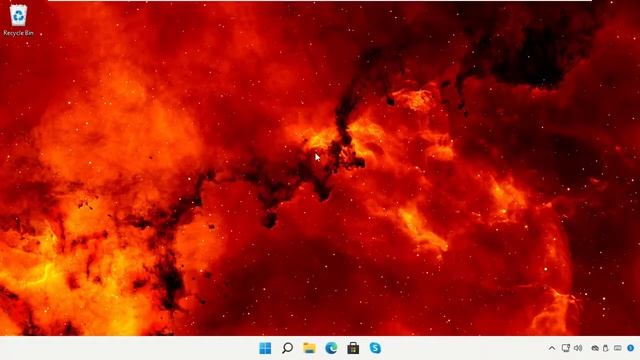
Task: Open the Windows Start menu
Action: point(265,348)
